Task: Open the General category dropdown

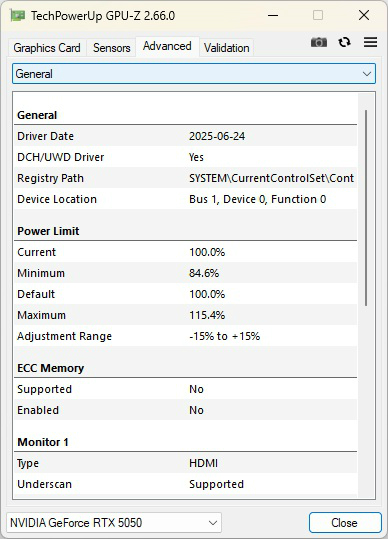Action: pos(194,74)
